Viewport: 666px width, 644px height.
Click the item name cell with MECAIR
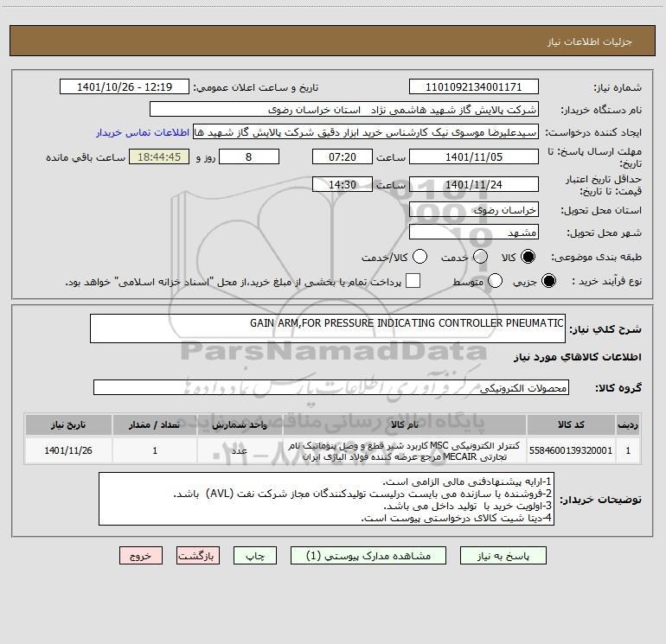(x=404, y=450)
